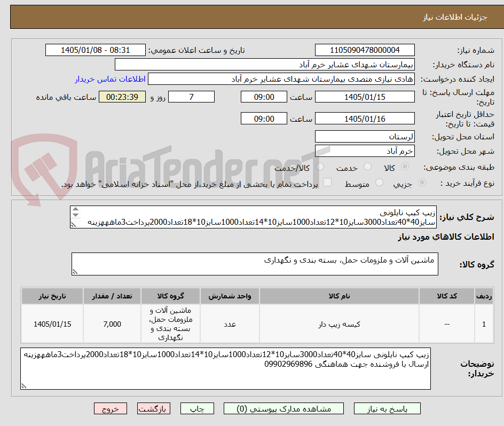Click the پاسخ به نیاز button
Screen dimensions: 504x426
(387, 408)
